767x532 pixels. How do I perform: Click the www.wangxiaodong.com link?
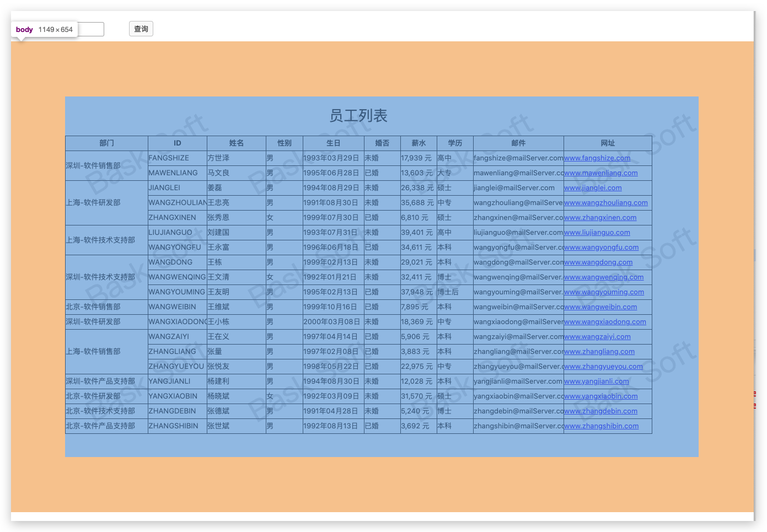point(605,322)
